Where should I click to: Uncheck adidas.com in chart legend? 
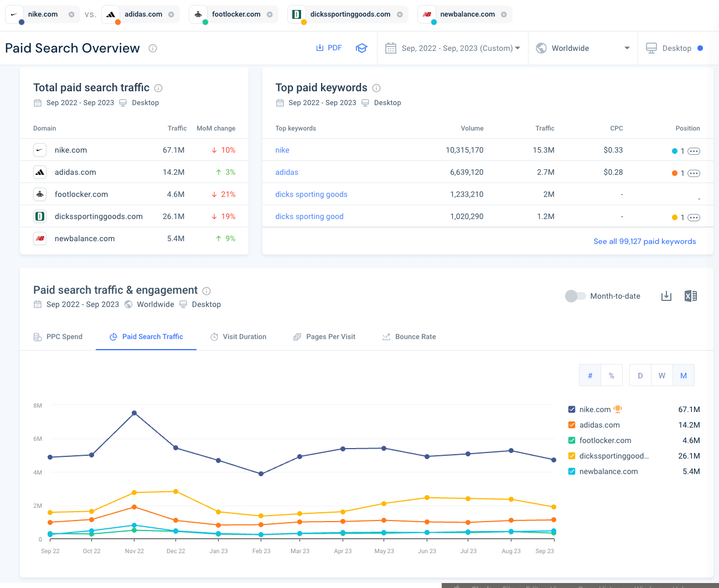pyautogui.click(x=572, y=425)
